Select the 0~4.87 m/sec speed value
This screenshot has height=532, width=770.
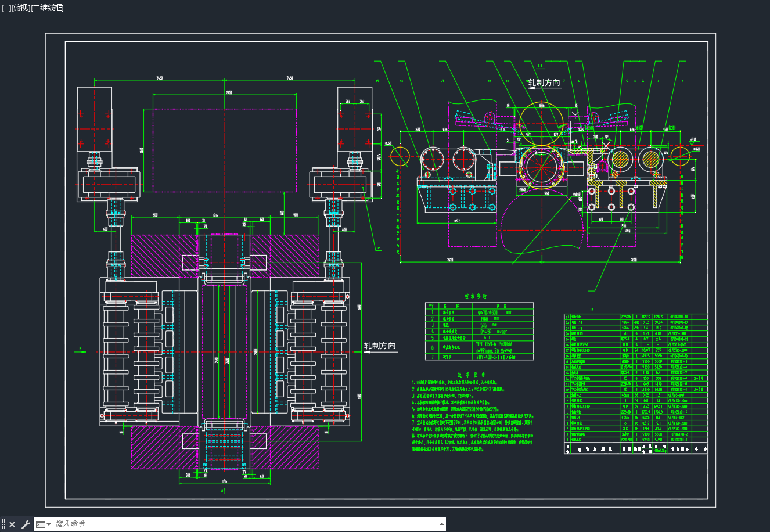pyautogui.click(x=495, y=331)
